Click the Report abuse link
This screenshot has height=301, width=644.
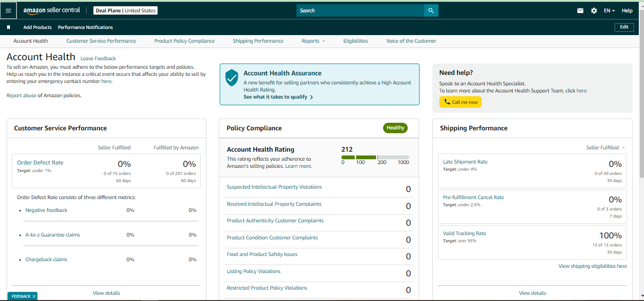(21, 96)
